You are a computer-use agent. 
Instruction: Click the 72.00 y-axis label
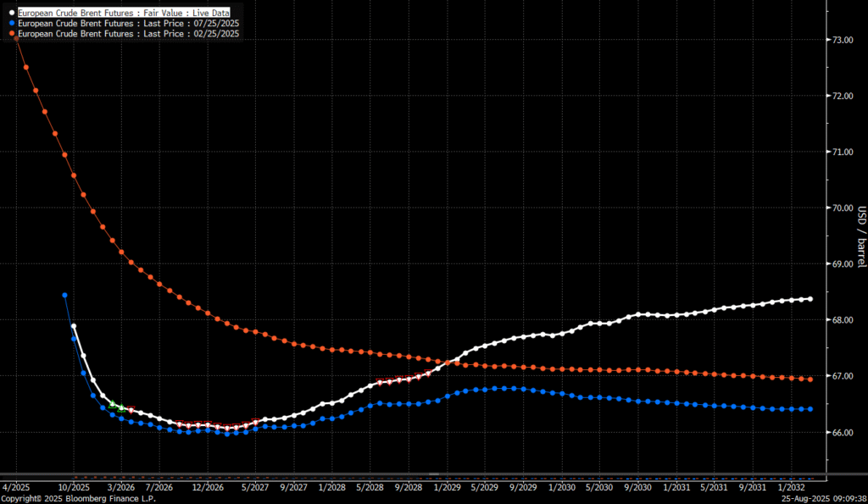(843, 96)
